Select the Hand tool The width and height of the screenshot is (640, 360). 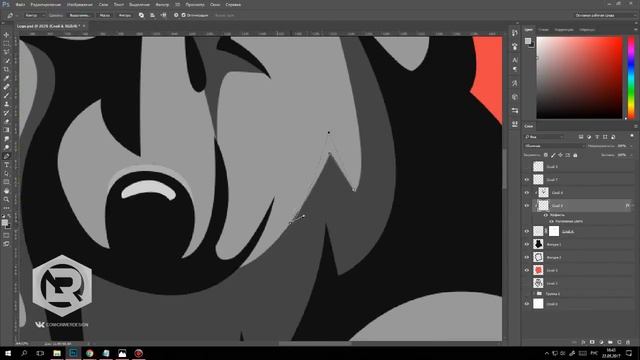[7, 191]
